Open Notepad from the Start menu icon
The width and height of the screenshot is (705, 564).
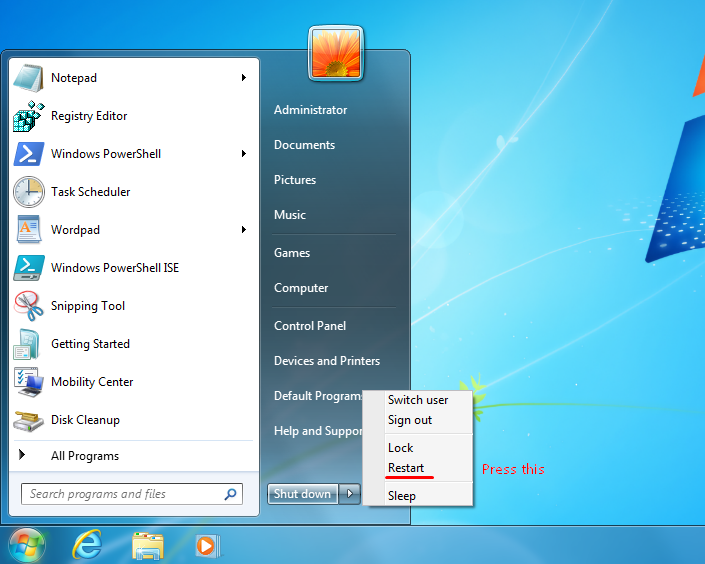(x=28, y=78)
